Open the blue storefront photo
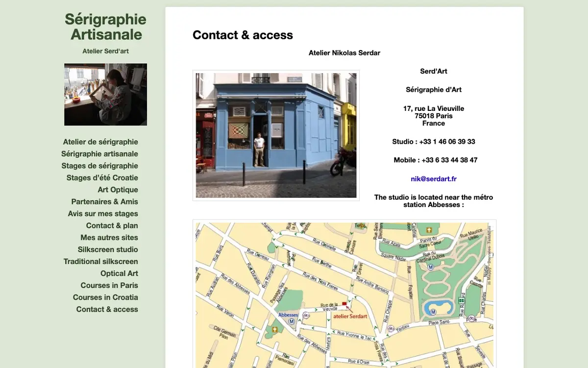 coord(276,135)
